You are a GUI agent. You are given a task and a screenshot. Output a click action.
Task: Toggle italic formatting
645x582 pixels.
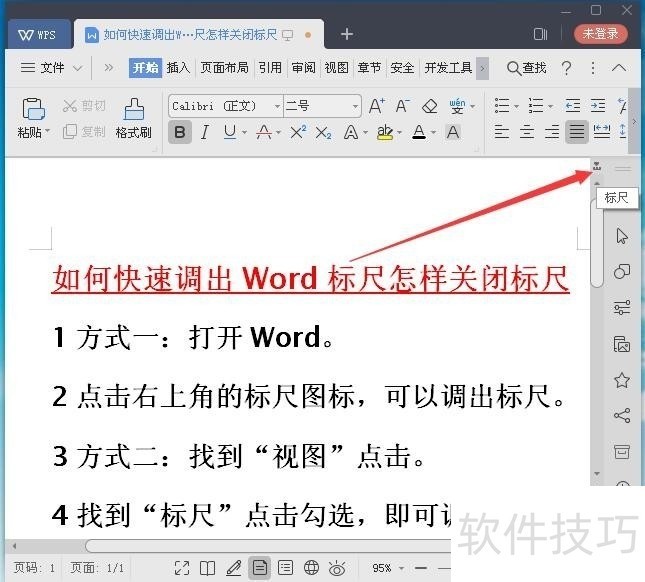click(204, 132)
